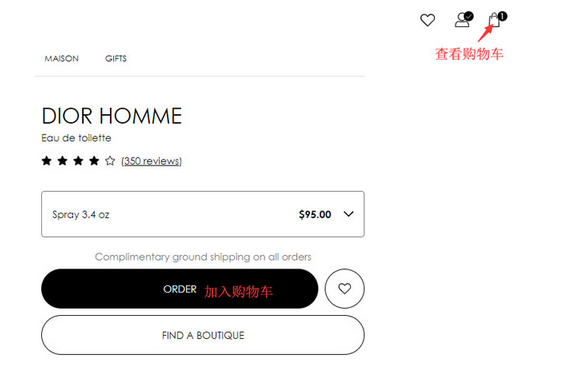Click the complimentary ground shipping notice
Viewport: 563px width, 373px height.
click(x=203, y=257)
